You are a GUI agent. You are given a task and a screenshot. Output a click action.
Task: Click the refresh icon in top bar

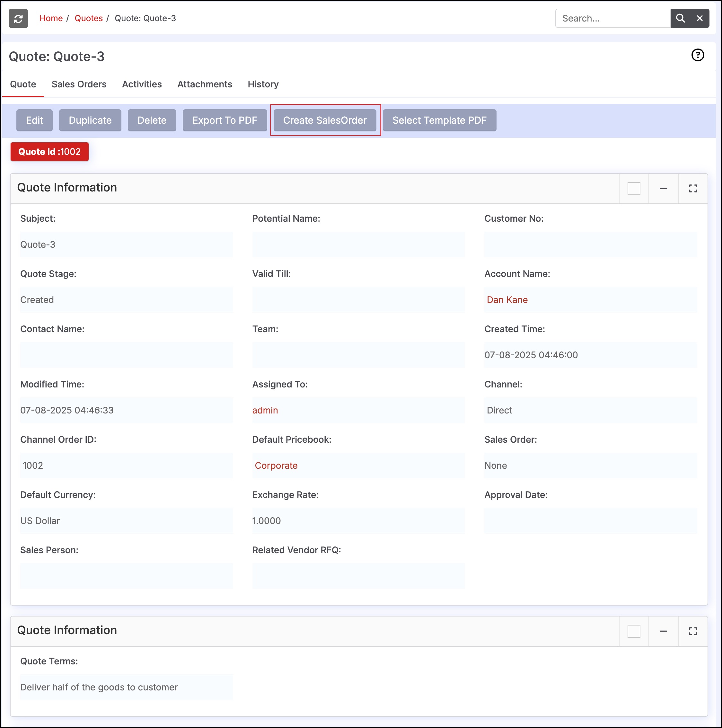click(18, 18)
